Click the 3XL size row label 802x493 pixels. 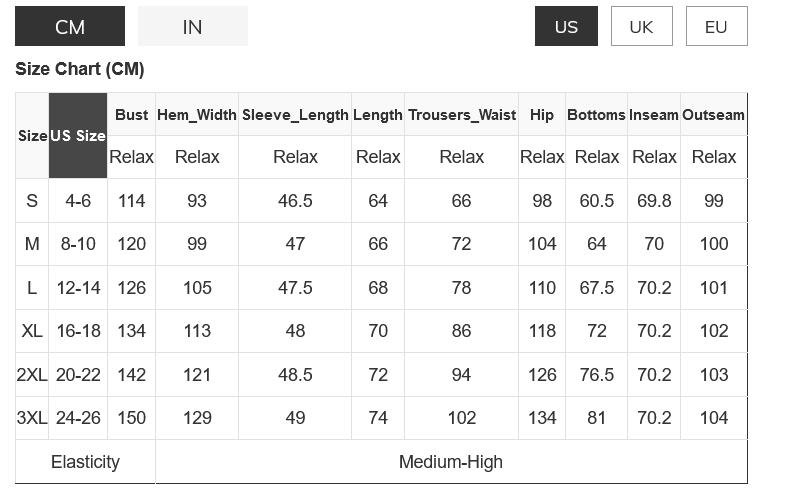click(x=32, y=418)
